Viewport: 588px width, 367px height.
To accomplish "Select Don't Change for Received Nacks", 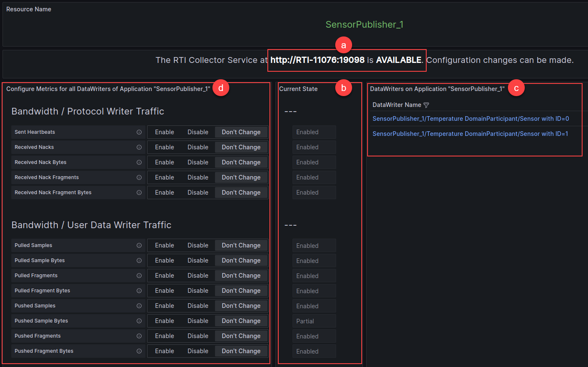I will pyautogui.click(x=241, y=147).
